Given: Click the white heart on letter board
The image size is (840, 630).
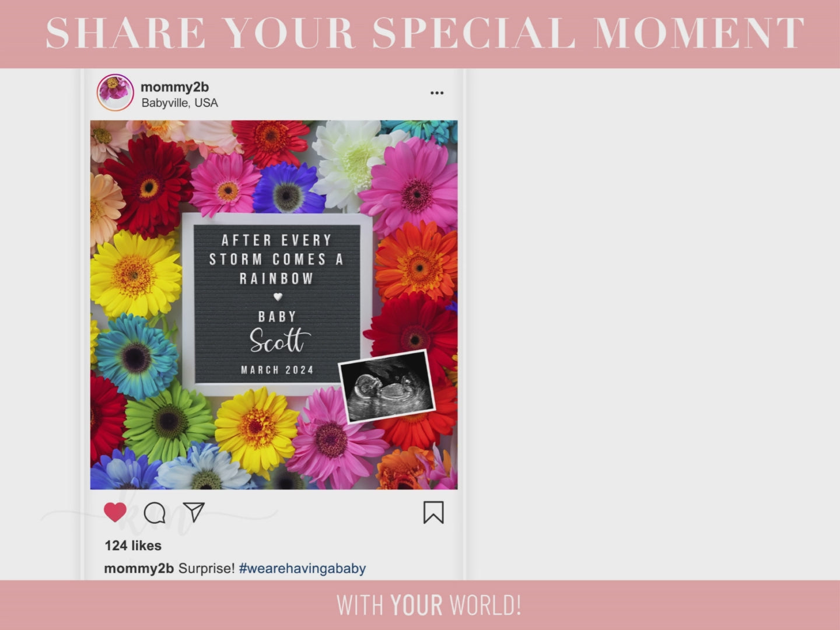Looking at the screenshot, I should (x=278, y=297).
